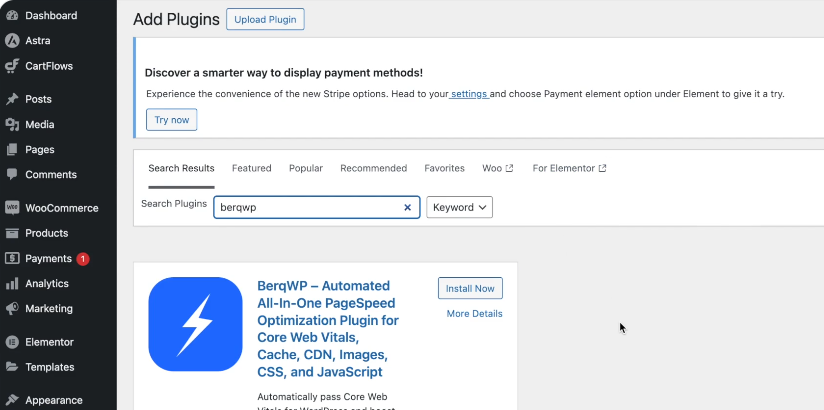Open the Dashboard menu item
Image resolution: width=824 pixels, height=410 pixels.
[51, 16]
